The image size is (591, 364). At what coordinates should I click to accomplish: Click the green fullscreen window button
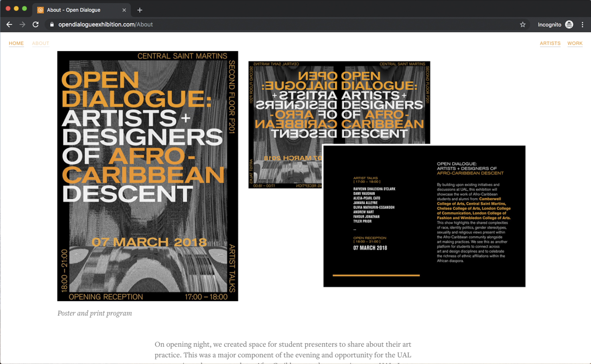pyautogui.click(x=24, y=9)
